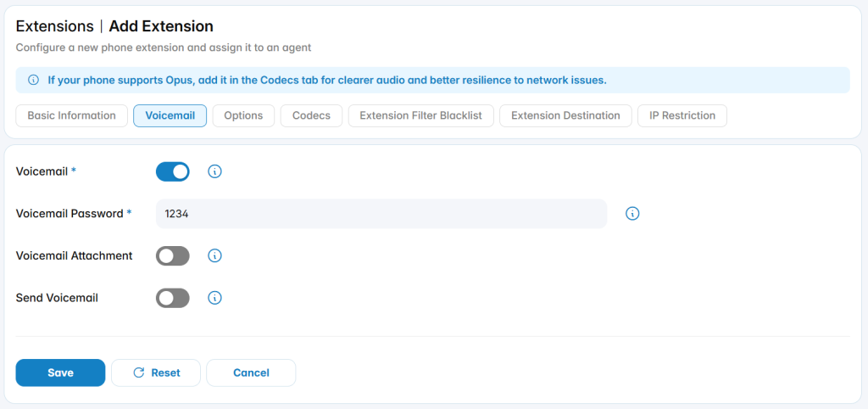Click the Save button
The height and width of the screenshot is (409, 868).
click(60, 373)
